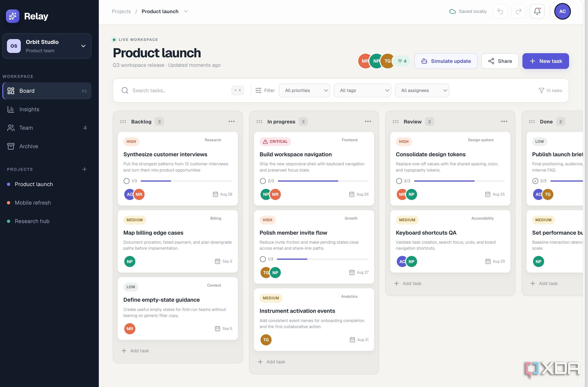
Task: Open the All tags dropdown
Action: click(x=362, y=90)
